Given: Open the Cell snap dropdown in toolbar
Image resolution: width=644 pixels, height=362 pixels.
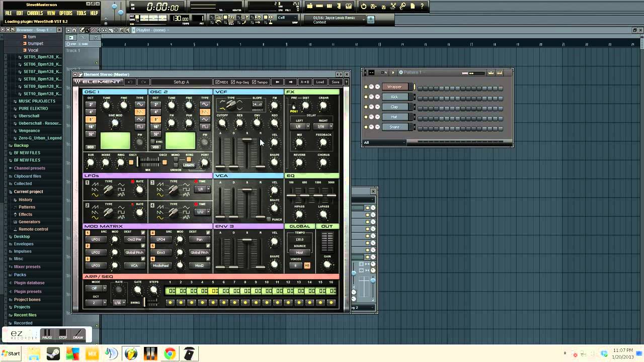Looking at the screenshot, I should click(287, 18).
